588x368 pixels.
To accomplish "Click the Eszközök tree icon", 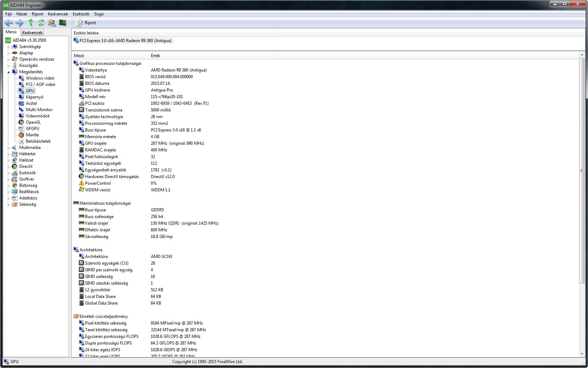I will [x=15, y=173].
